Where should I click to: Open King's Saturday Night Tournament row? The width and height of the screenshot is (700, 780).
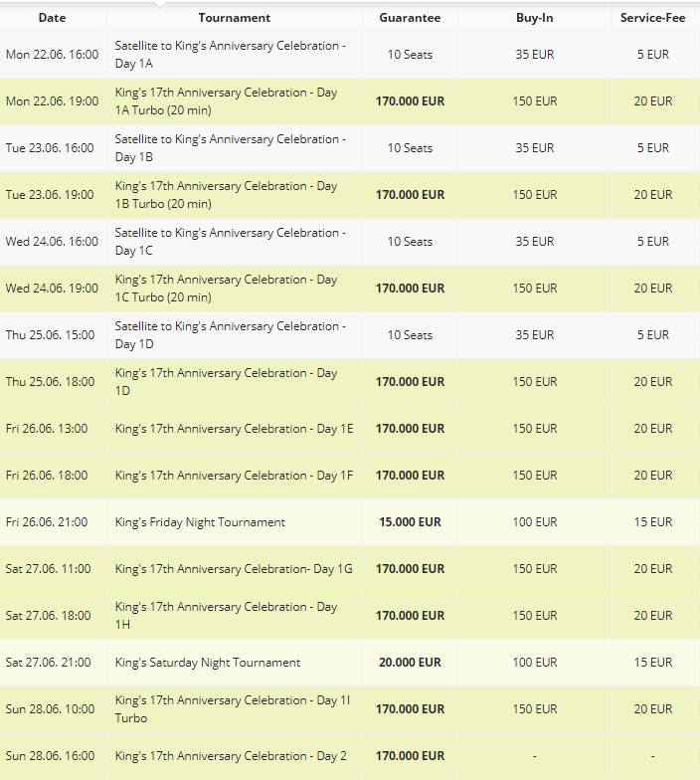[350, 663]
